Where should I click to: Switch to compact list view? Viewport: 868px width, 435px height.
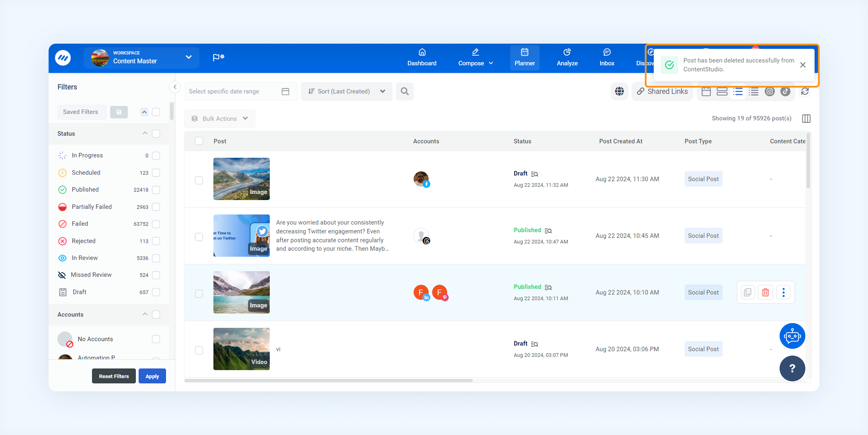[753, 91]
